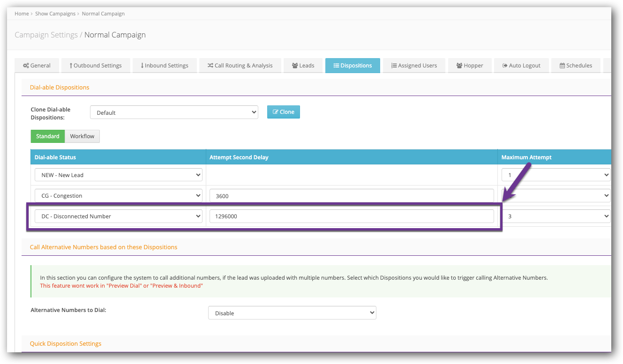Go to Call Routing & Analysis tab
Screen dimensions: 623x364
tap(240, 66)
